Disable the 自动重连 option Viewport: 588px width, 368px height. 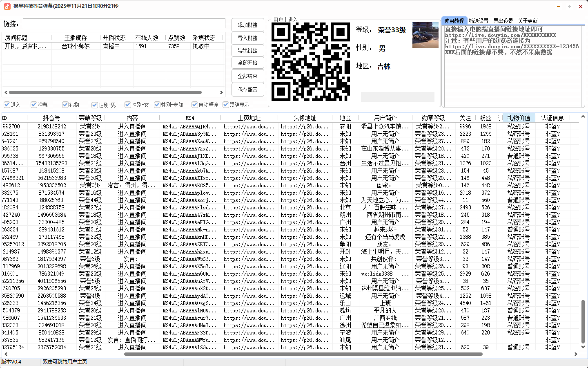195,105
